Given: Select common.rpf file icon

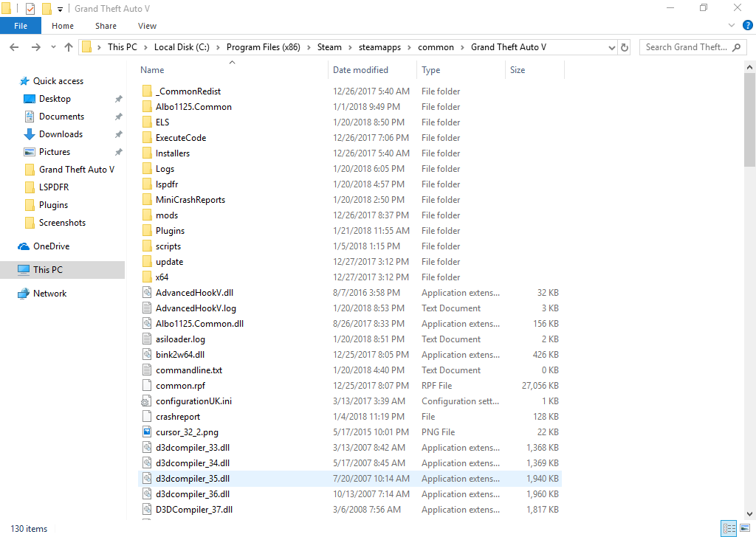Looking at the screenshot, I should click(147, 385).
